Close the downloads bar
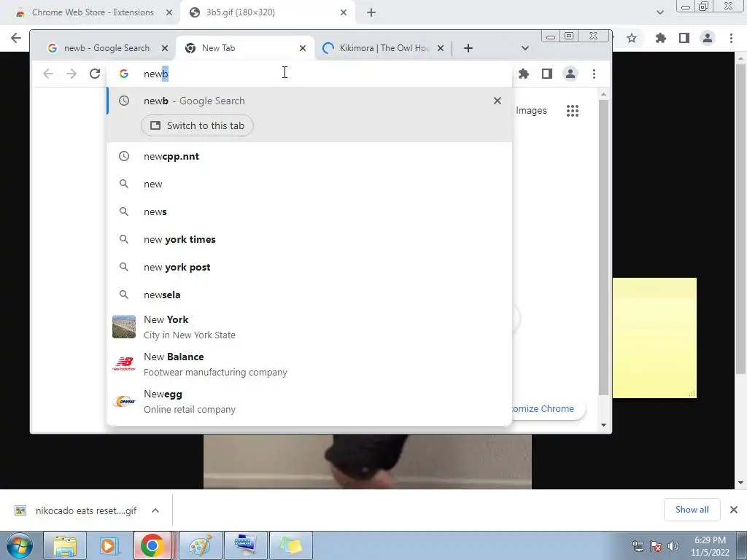Screen dimensions: 747x560 tap(734, 510)
